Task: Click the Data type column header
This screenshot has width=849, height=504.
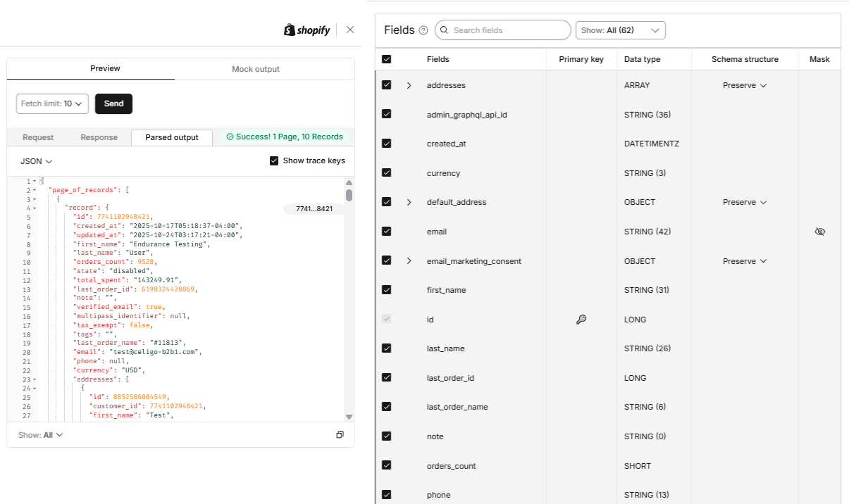Action: 643,59
